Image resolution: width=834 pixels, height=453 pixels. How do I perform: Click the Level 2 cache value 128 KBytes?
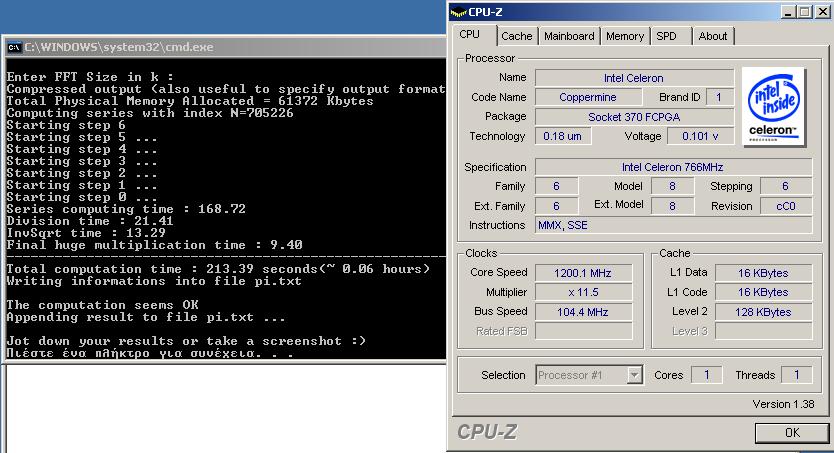[x=764, y=312]
